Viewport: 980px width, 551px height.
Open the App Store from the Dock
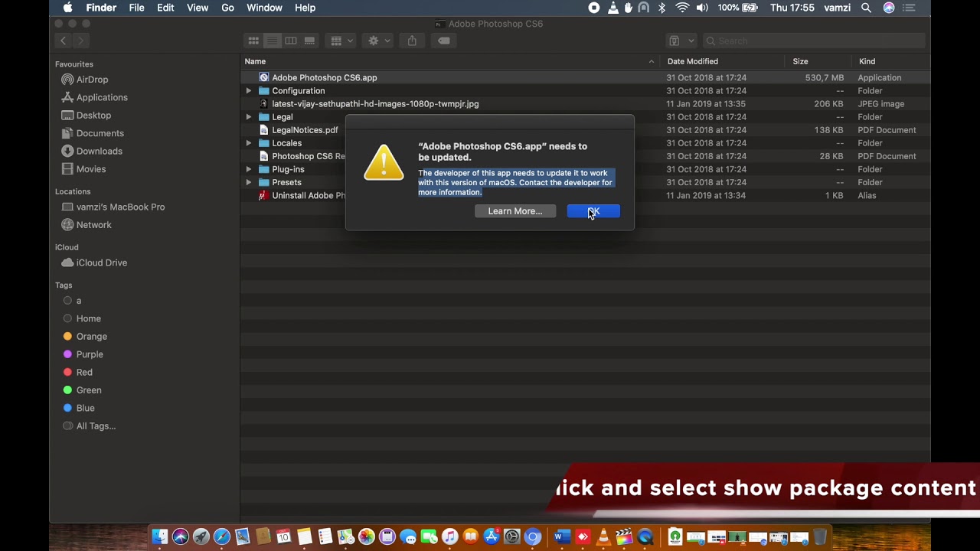click(492, 537)
